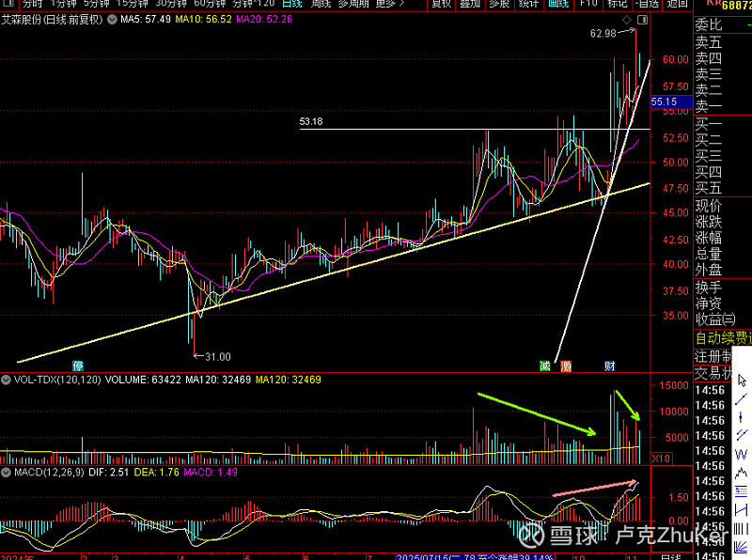Click the 换手 turnover row
752x560 pixels.
coord(723,288)
